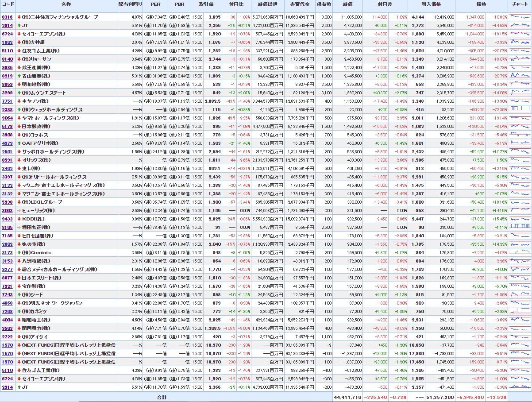
Task: Open the 4004 code link for 昭和電工
Action: [x=8, y=320]
